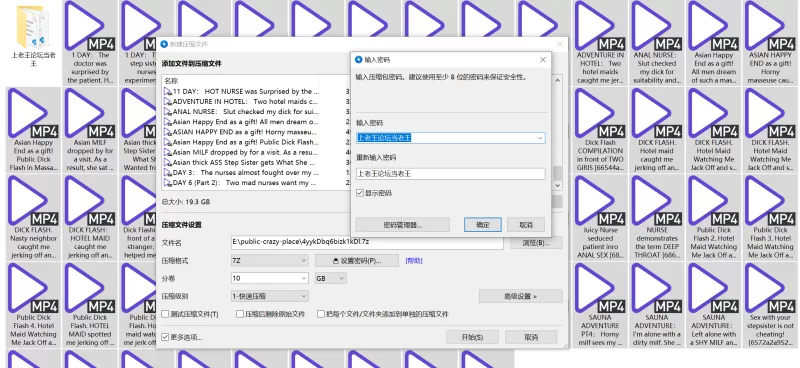Uncheck the 更多选项... checkbox
The height and width of the screenshot is (368, 800).
click(x=165, y=337)
